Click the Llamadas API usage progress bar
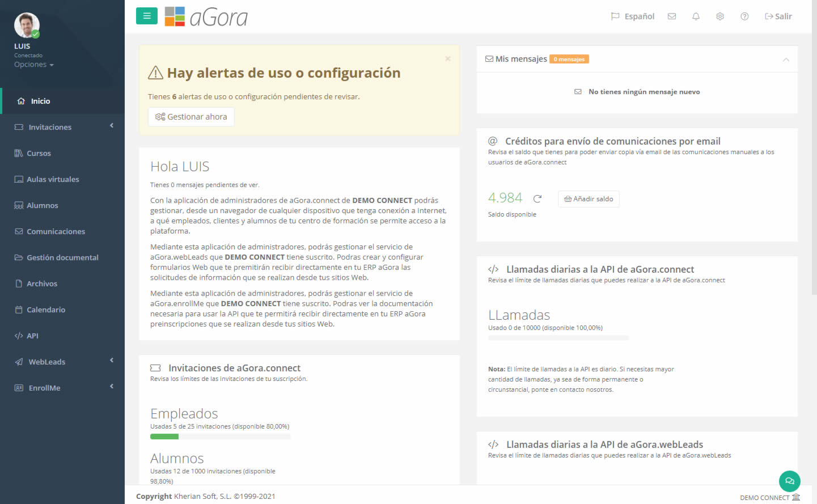 click(558, 338)
